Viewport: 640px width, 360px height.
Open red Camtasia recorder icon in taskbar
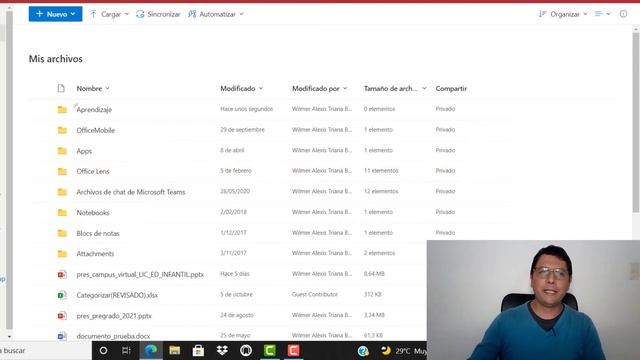point(293,351)
